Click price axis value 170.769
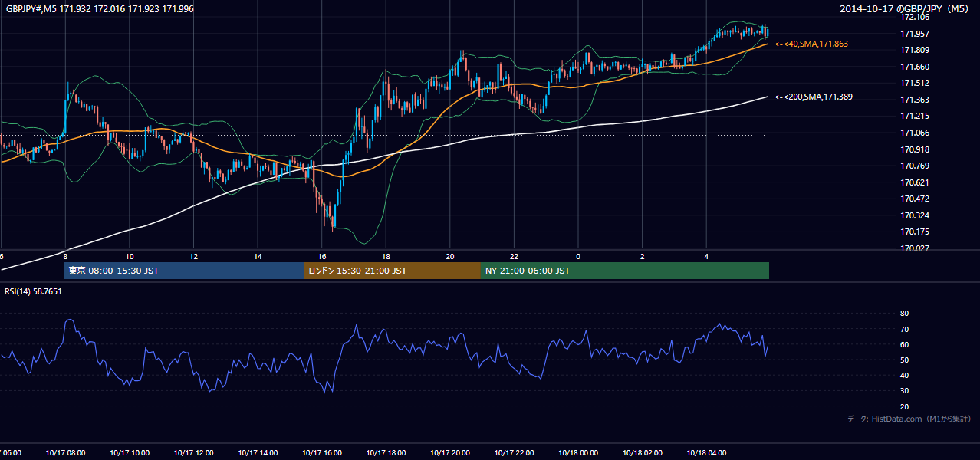This screenshot has height=460, width=980. [915, 166]
